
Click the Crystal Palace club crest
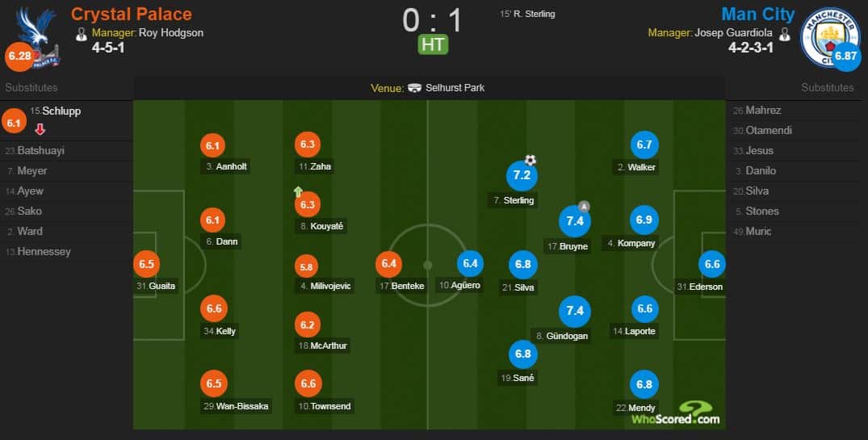pyautogui.click(x=38, y=36)
